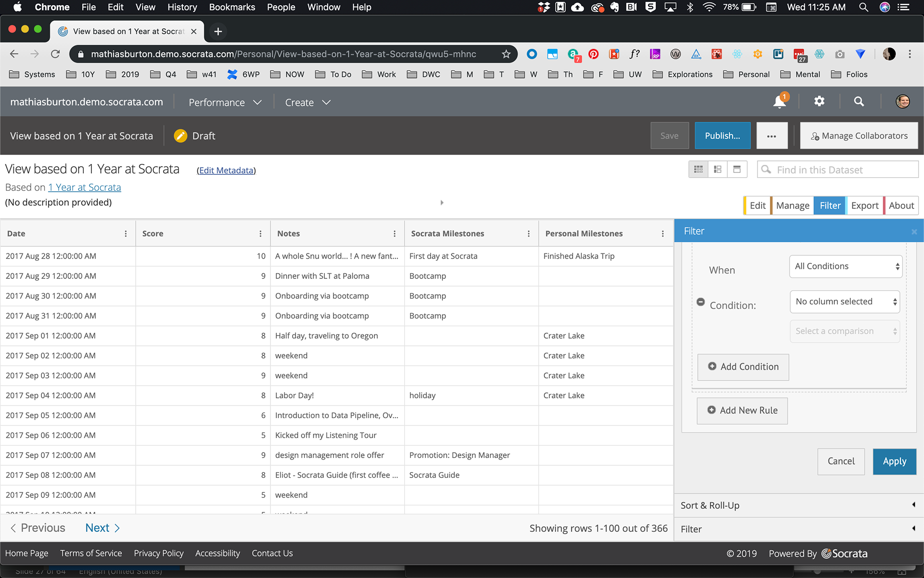Switch to table grid view icon

(x=698, y=169)
